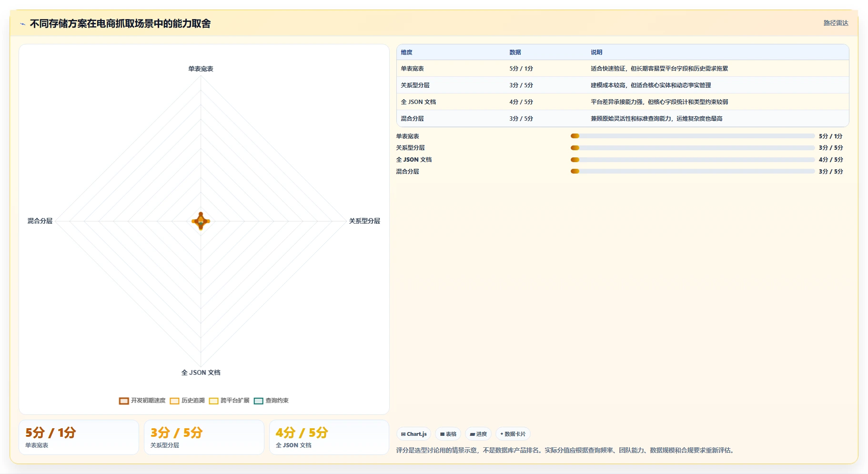Click the 单表宽表 axis label on the radar chart
Screen dimensions: 868x474
[x=201, y=69]
